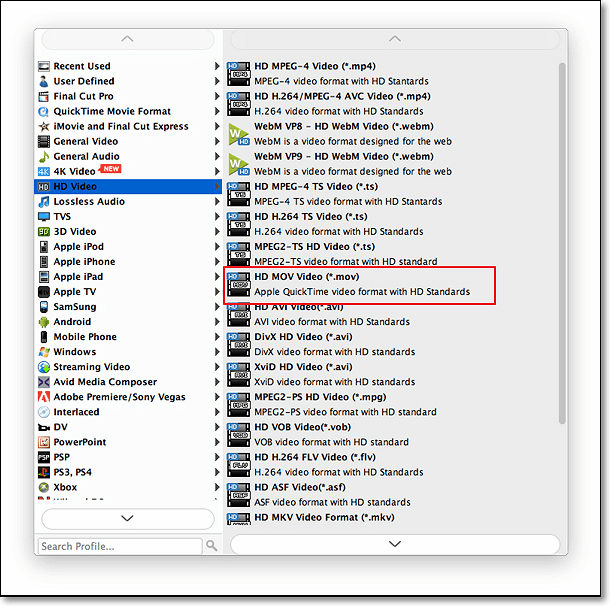This screenshot has height=606, width=610.
Task: Click the WebM VP8 format icon
Action: pyautogui.click(x=238, y=134)
